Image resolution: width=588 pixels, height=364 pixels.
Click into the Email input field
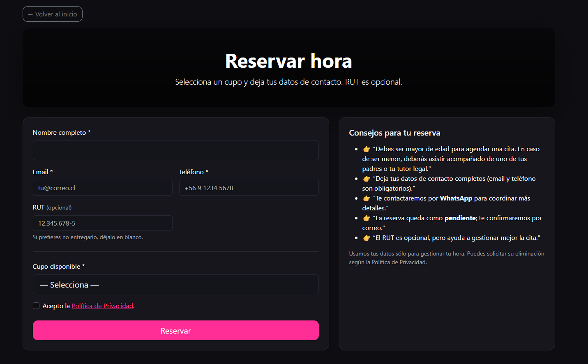102,188
